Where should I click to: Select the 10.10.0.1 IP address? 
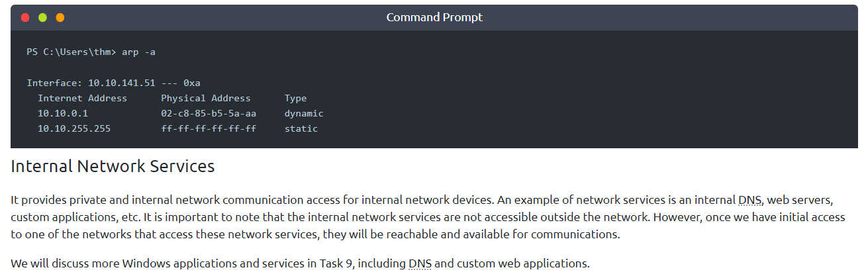63,113
